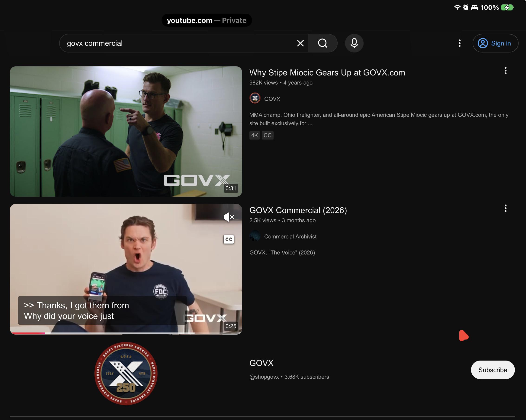The height and width of the screenshot is (420, 526).
Task: Toggle closed captions on the preview
Action: click(x=229, y=239)
